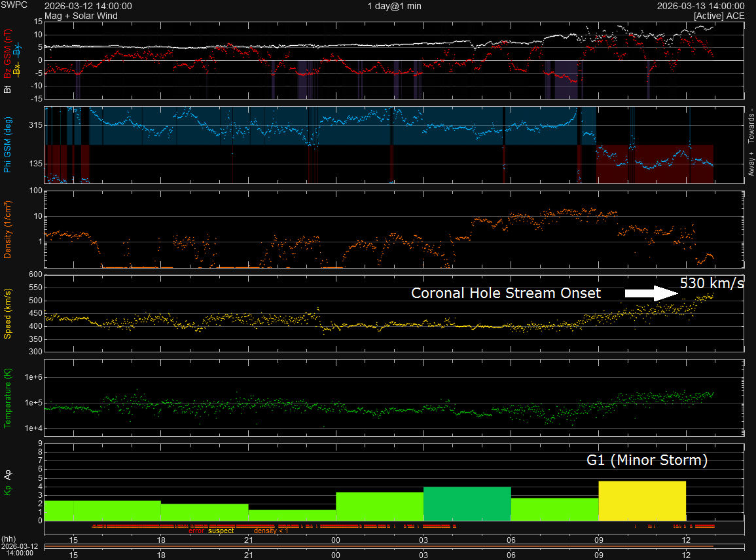Screen dimensions: 756x560
Task: Click the 'Speed (km/s)' axis label
Action: point(7,314)
